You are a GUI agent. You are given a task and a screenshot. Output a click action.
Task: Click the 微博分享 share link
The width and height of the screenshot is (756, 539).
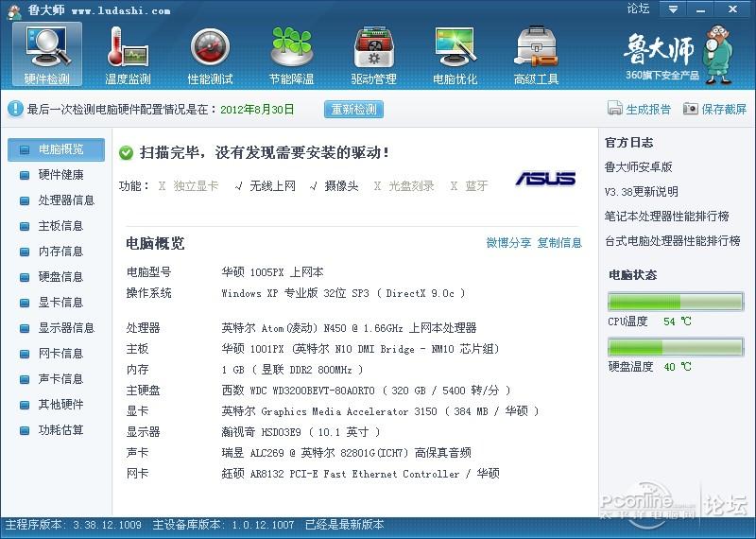[508, 243]
